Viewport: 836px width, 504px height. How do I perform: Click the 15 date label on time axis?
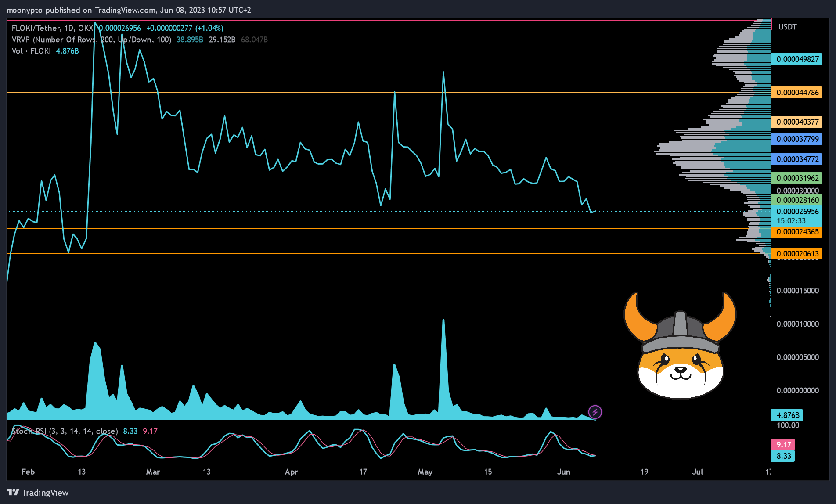click(x=488, y=472)
